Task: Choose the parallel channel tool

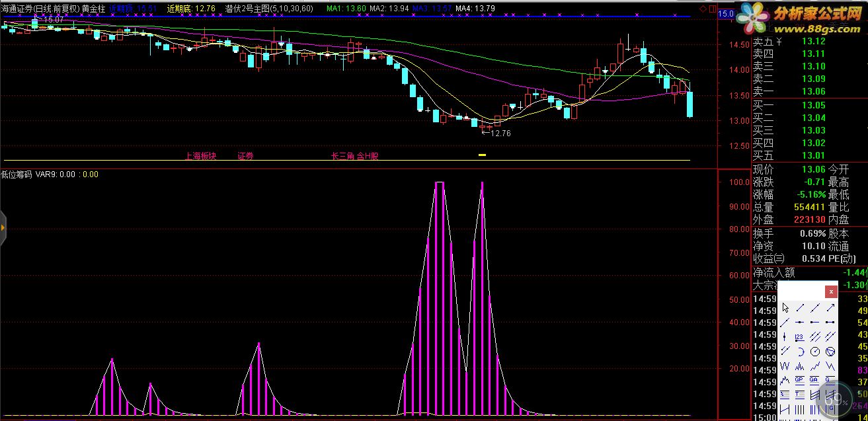Action: click(830, 336)
